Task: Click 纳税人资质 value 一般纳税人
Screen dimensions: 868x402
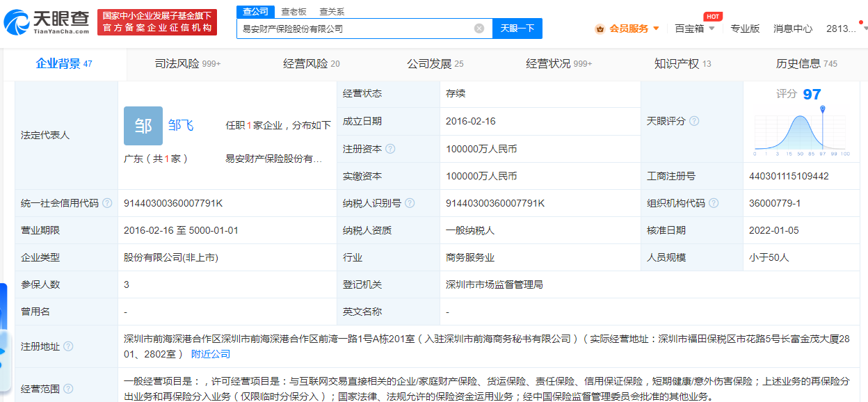Action: pos(470,230)
